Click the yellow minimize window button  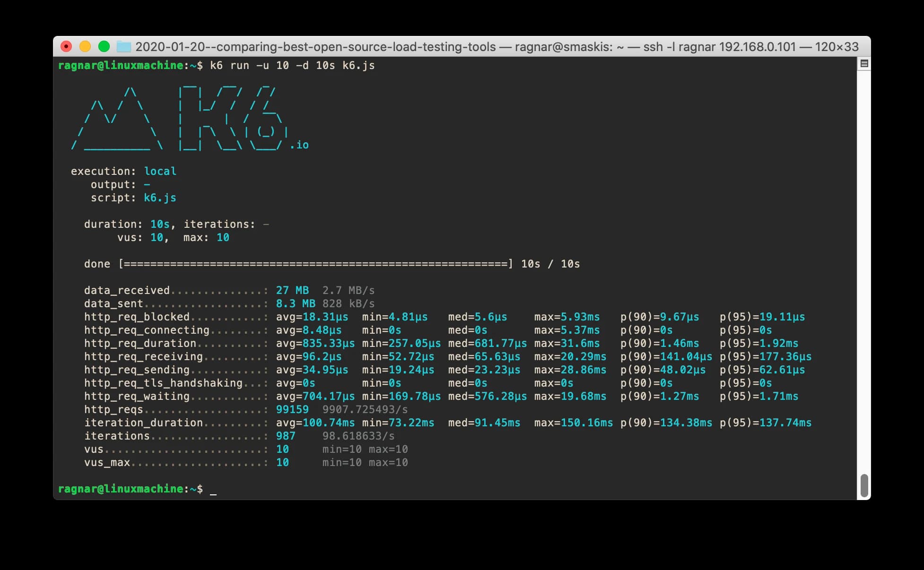pyautogui.click(x=85, y=46)
